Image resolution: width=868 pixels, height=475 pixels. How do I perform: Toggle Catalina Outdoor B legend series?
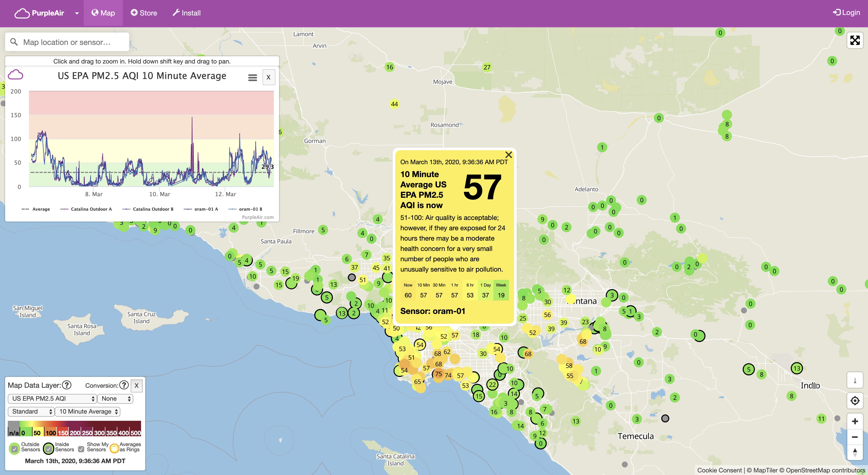148,209
